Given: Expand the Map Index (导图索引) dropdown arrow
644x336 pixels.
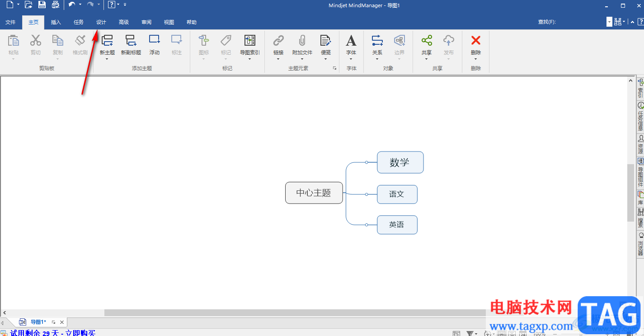Looking at the screenshot, I should (x=250, y=59).
